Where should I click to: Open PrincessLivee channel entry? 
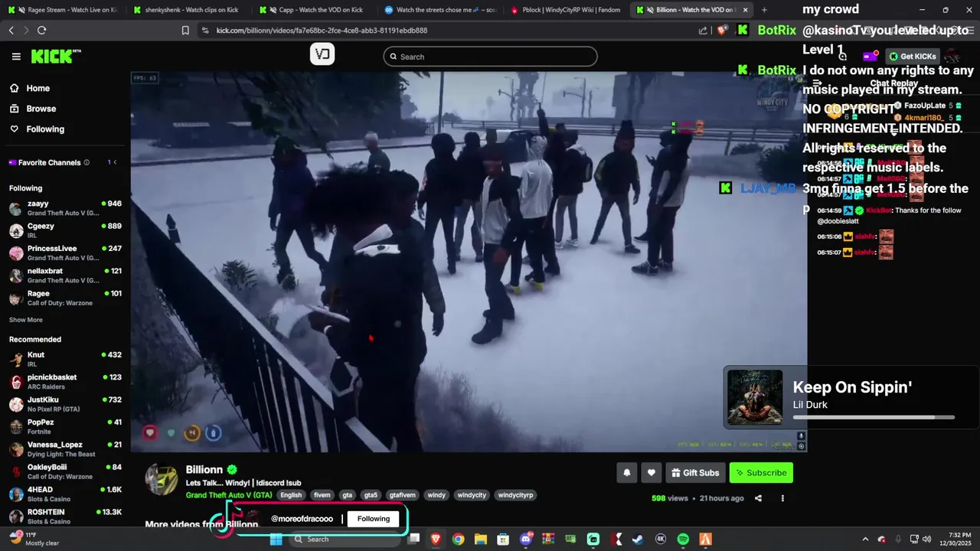point(65,253)
